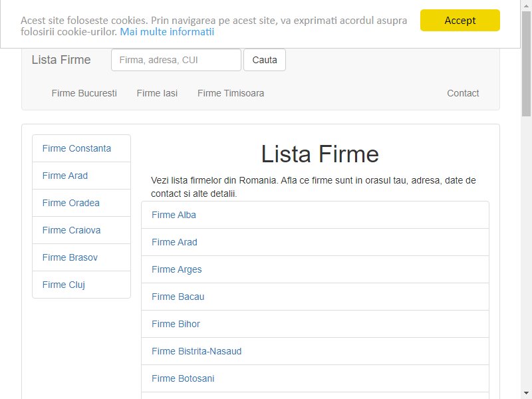
Task: Go to Firme Bucuresti in navbar
Action: pos(84,93)
